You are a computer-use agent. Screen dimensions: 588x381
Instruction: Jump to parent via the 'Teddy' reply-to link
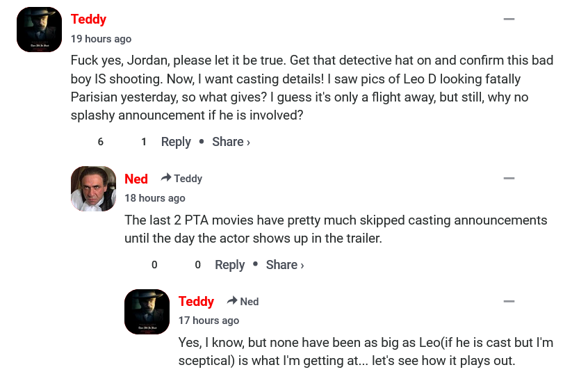(188, 179)
